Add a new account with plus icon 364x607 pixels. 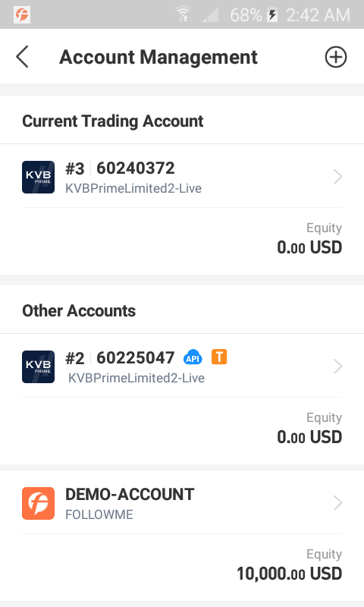click(x=335, y=58)
